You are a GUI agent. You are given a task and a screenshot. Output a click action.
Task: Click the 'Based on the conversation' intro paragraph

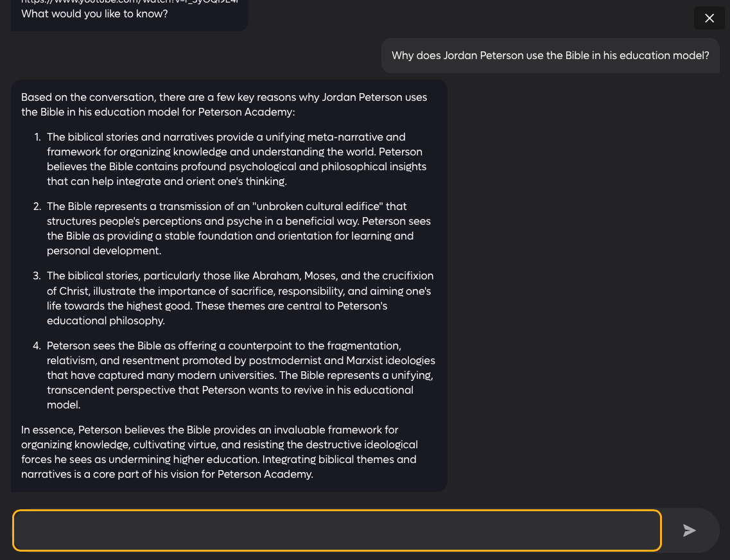(x=223, y=105)
